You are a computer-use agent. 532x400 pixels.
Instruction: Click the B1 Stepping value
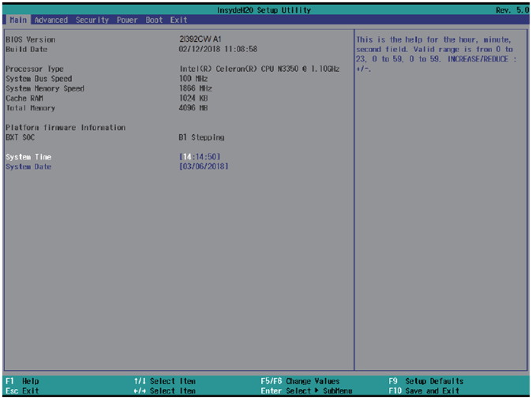[201, 137]
